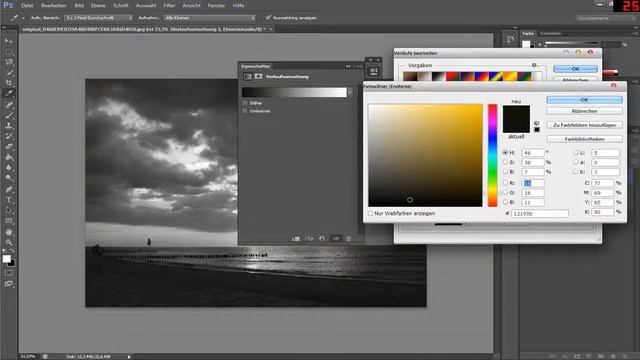
Task: Select the Crop tool
Action: click(9, 83)
